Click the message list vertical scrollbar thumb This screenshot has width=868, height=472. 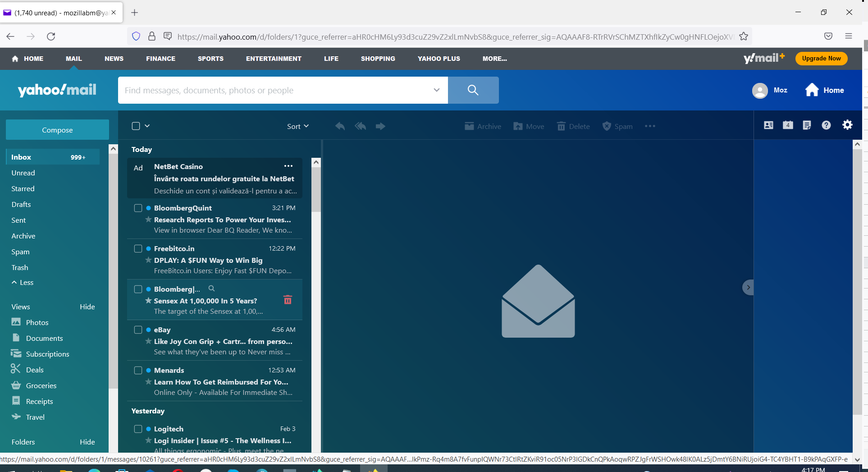(x=316, y=189)
